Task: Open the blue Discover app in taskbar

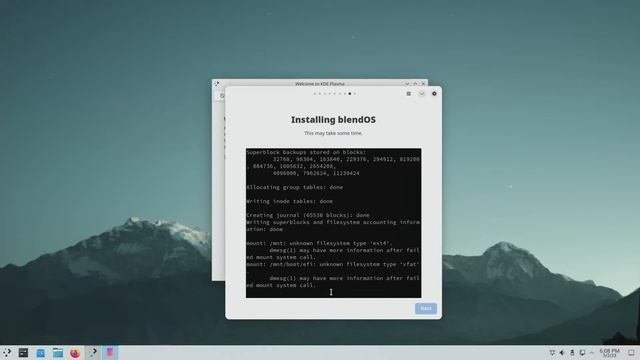Action: pos(40,353)
